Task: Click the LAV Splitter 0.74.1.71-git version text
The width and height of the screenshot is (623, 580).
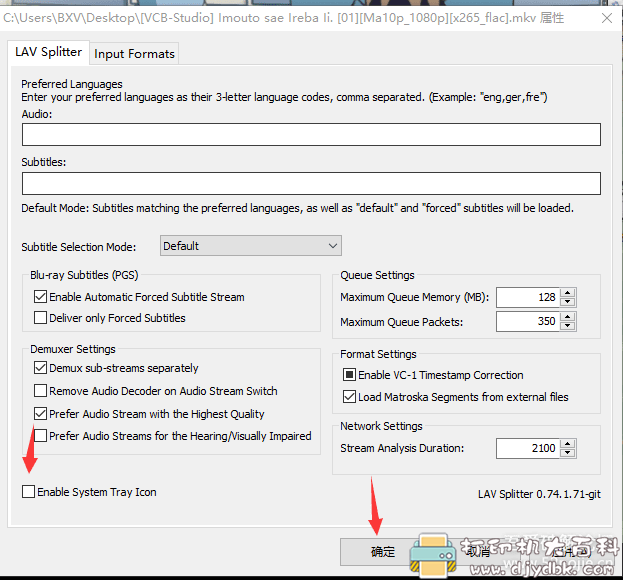Action: 539,494
